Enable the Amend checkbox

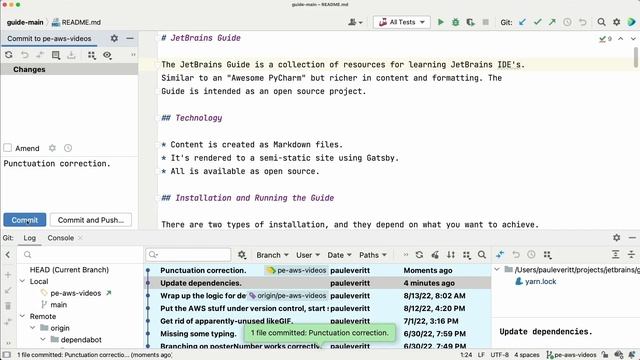tap(7, 148)
